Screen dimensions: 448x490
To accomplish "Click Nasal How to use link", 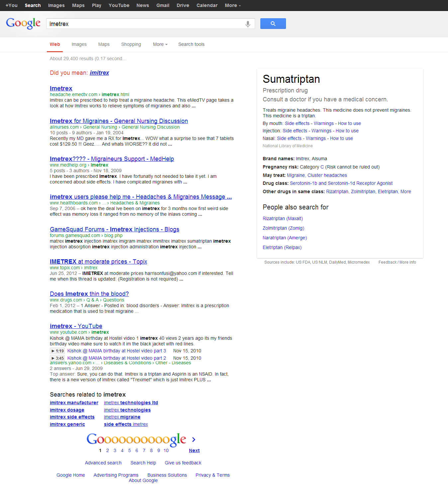I will (x=341, y=139).
